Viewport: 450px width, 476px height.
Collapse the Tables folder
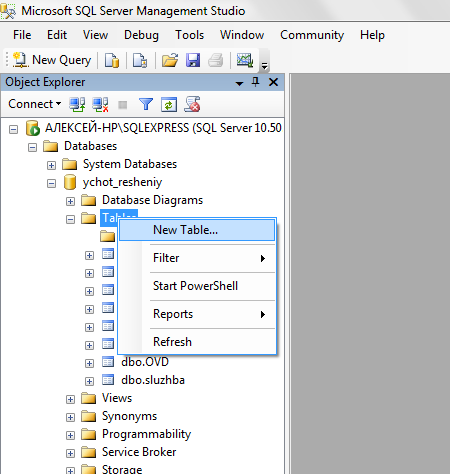pos(70,219)
